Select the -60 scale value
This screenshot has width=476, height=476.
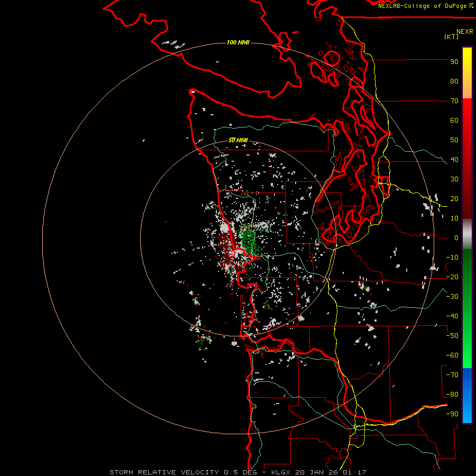[x=452, y=355]
